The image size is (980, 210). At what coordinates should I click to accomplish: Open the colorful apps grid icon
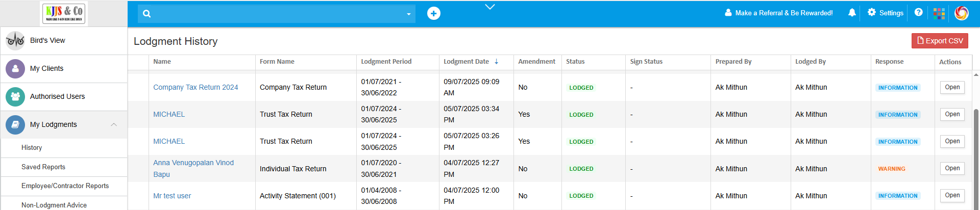click(939, 13)
